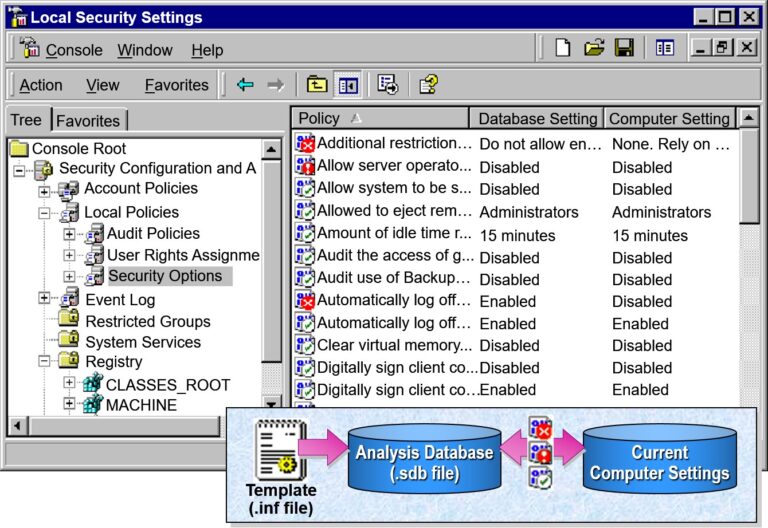This screenshot has width=768, height=528.
Task: Open the Action menu
Action: 41,85
